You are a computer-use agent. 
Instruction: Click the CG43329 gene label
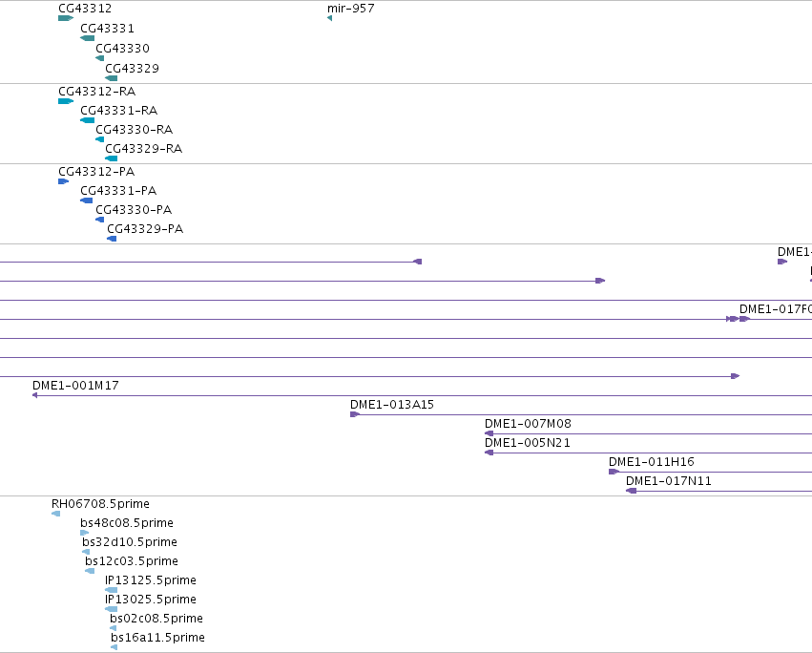pyautogui.click(x=132, y=69)
